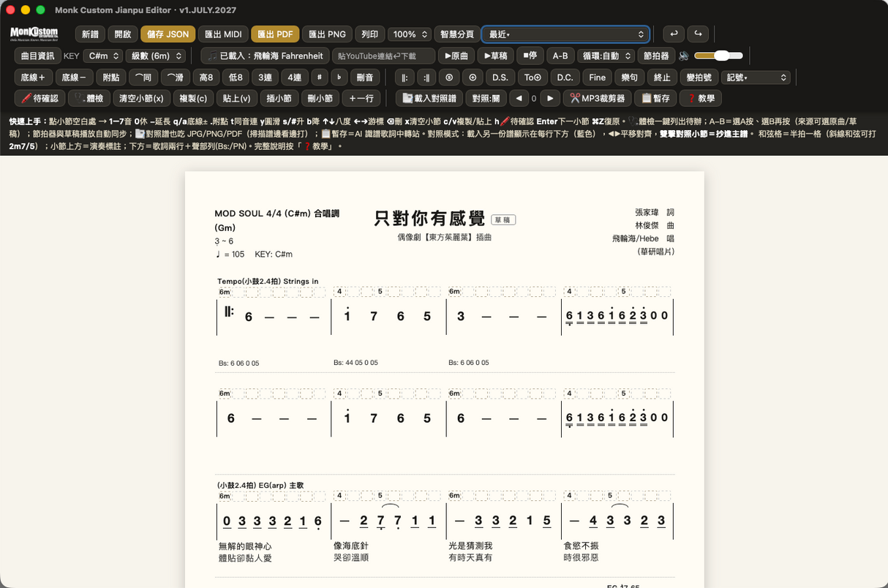This screenshot has width=888, height=588.
Task: Stop playback with ■停
Action: 530,56
